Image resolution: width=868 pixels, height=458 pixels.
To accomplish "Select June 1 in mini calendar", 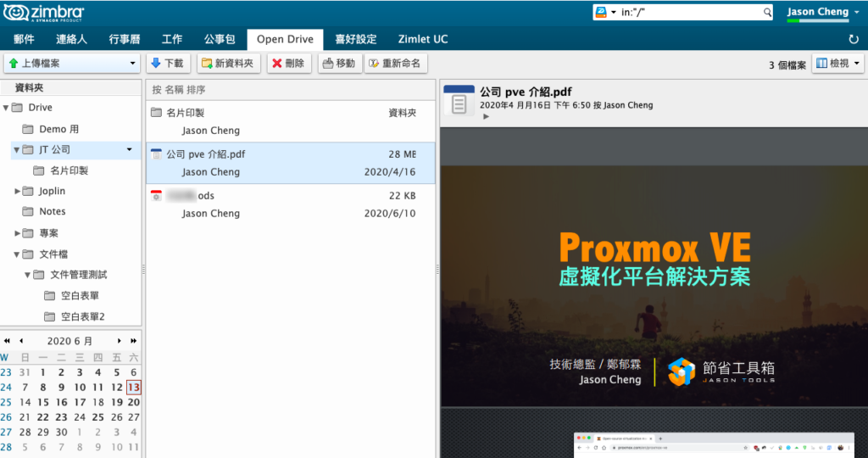I will [42, 372].
